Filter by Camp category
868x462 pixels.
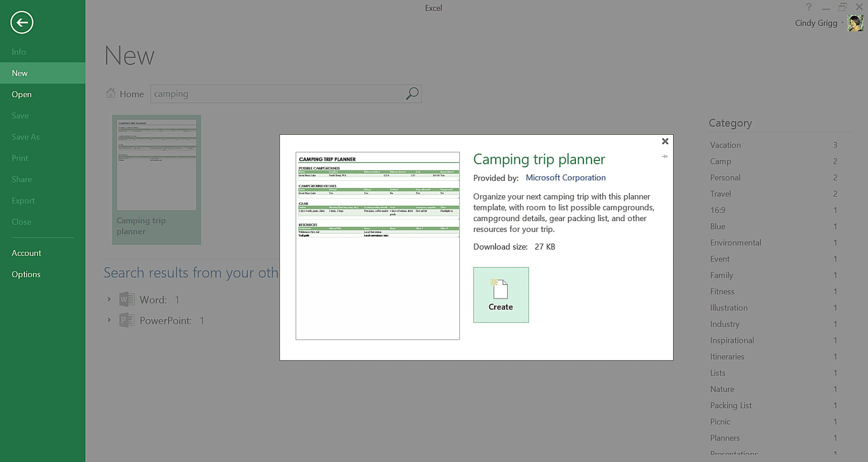click(x=774, y=161)
